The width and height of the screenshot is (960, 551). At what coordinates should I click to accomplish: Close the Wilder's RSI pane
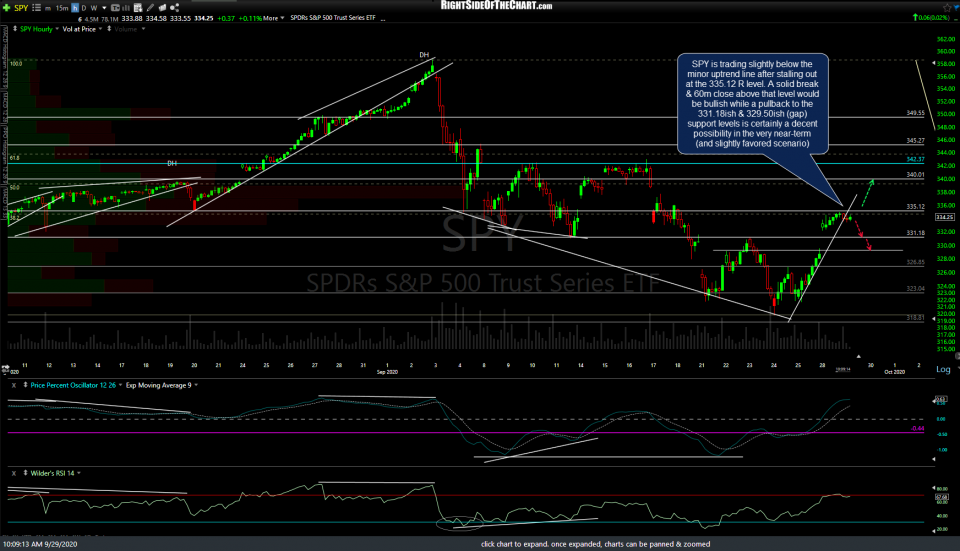pos(13,473)
